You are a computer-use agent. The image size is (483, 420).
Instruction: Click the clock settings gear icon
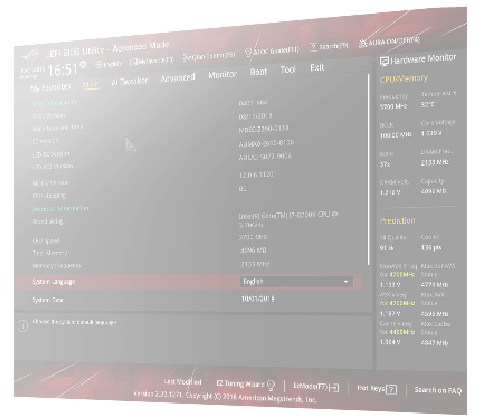pos(83,64)
